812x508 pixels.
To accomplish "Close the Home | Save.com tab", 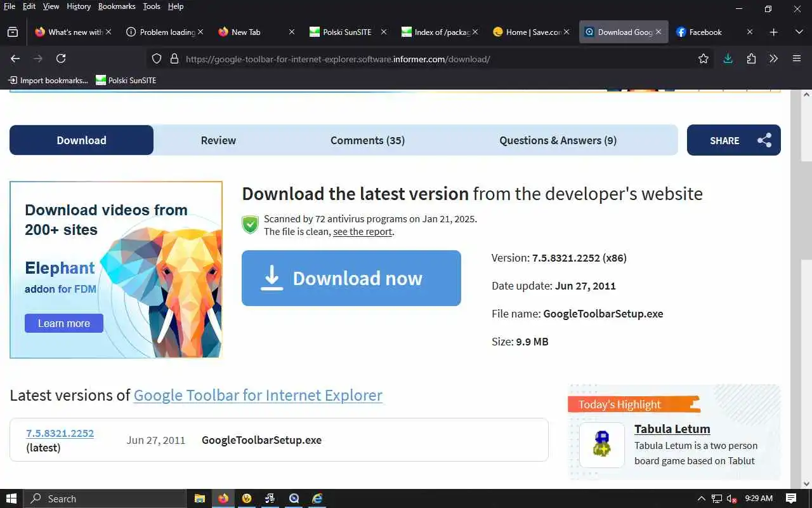I will [566, 32].
